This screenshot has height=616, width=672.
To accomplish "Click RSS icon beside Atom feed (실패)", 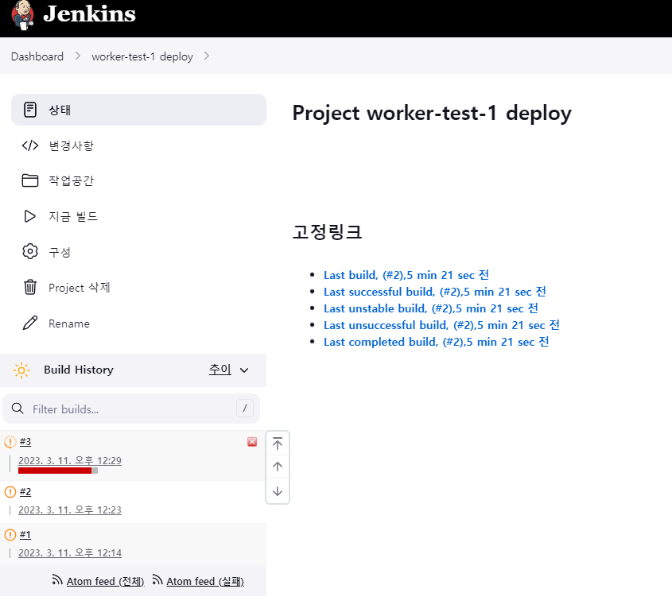I will point(157,579).
